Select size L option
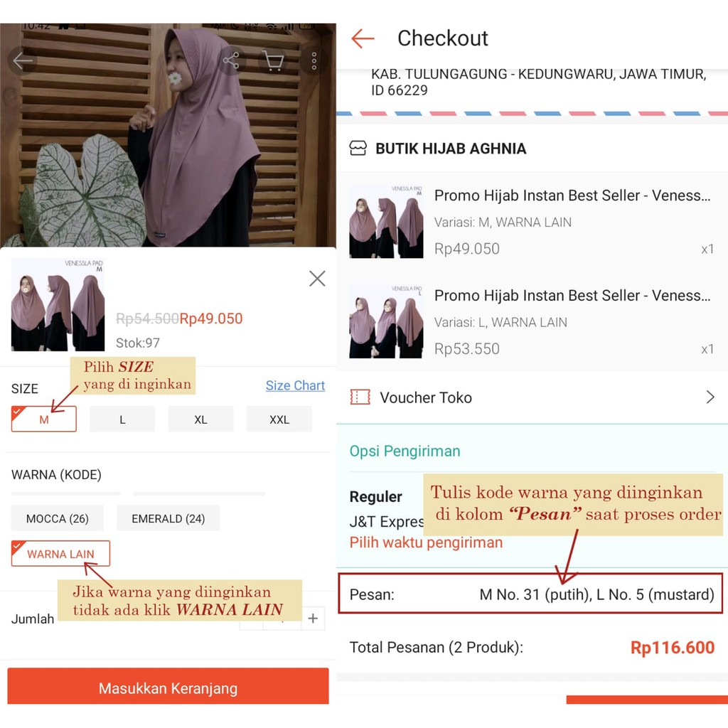728x728 pixels. coord(122,419)
